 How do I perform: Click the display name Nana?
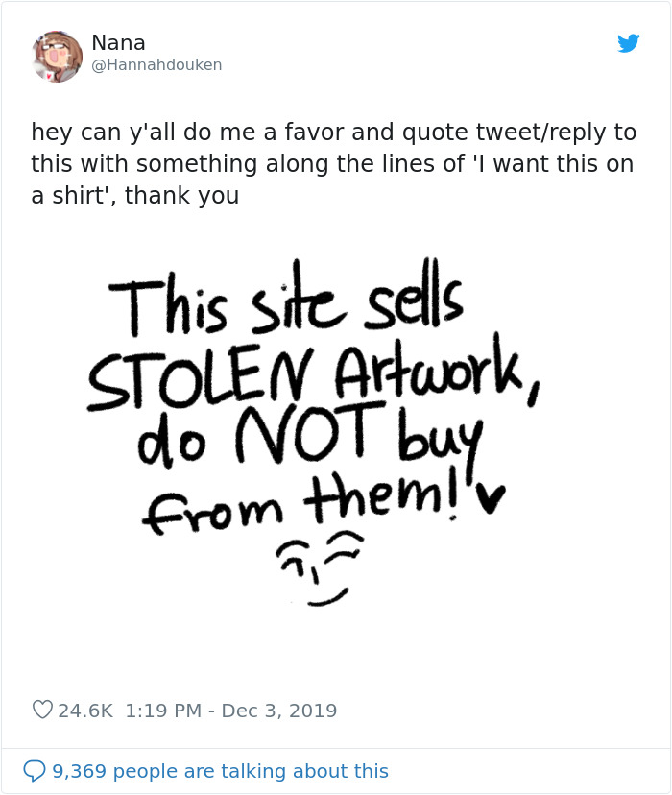[x=117, y=42]
